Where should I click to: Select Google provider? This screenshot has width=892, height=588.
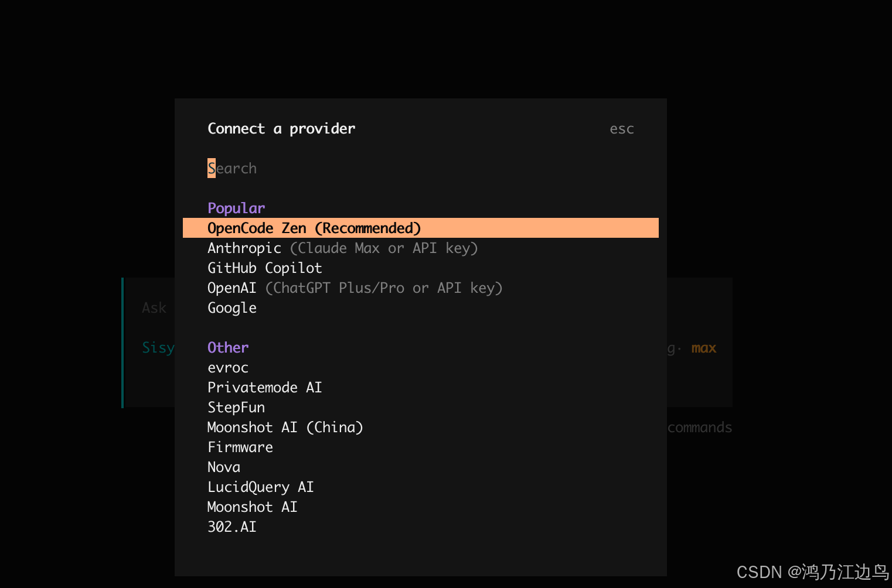click(420, 307)
